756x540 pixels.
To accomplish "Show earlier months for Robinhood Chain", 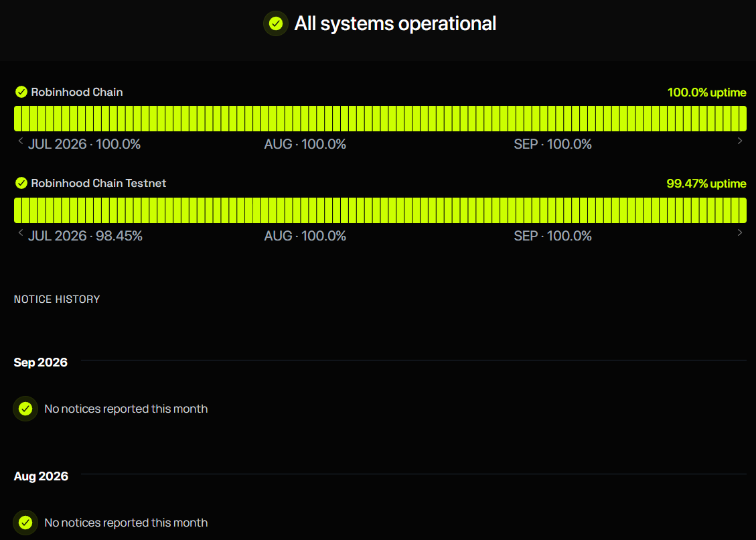I will pos(20,141).
